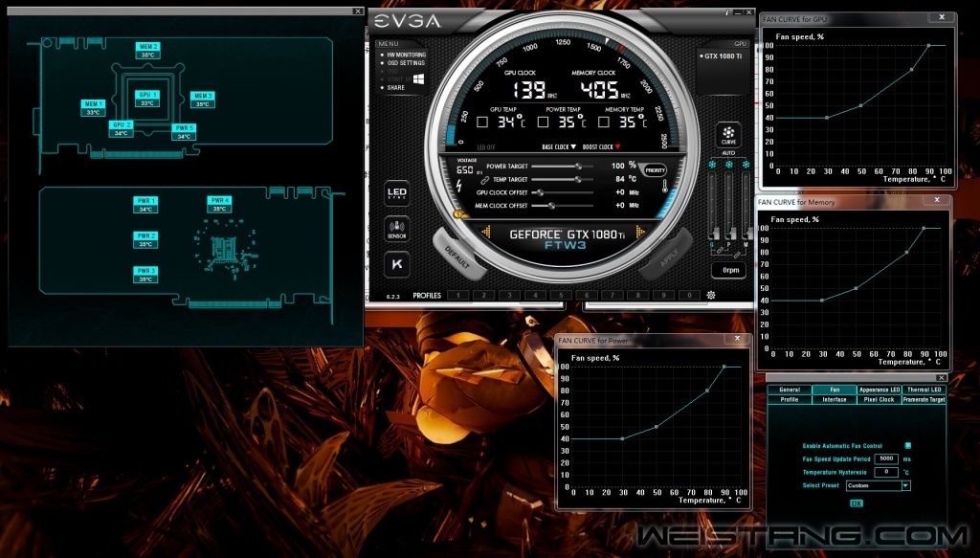Open the LED Sync panel
Screen dimensions: 980x558
pos(397,193)
